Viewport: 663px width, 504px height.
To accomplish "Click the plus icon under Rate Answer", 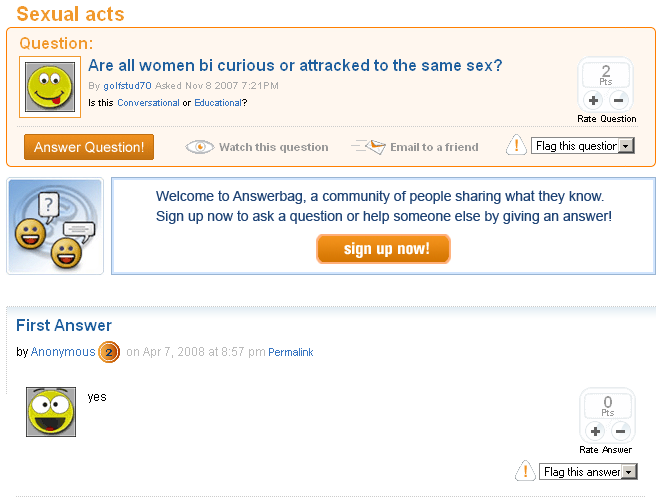I will click(595, 431).
